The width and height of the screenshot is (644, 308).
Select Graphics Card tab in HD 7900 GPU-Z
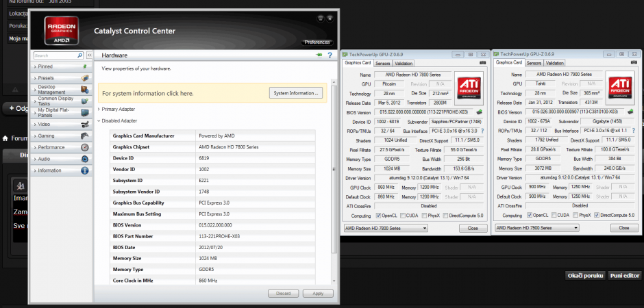coord(509,63)
